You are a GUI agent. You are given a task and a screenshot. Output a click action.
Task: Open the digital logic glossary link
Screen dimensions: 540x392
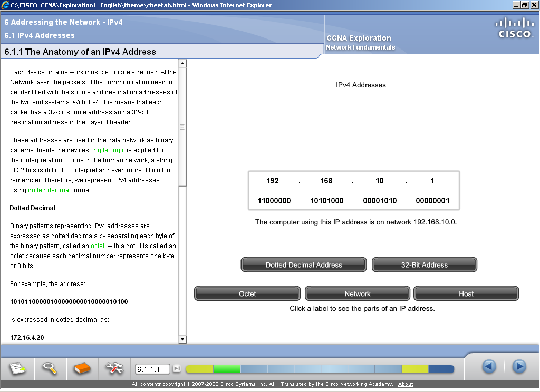pyautogui.click(x=109, y=150)
